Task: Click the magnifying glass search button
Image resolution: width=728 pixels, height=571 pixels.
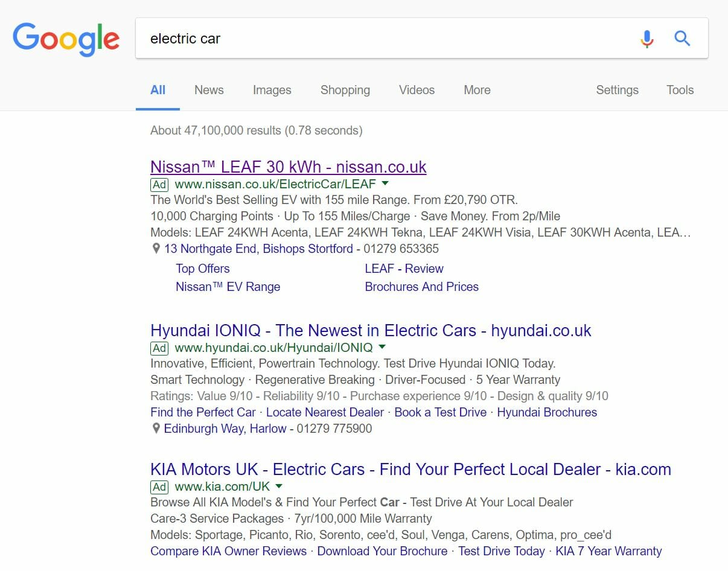Action: pos(682,39)
